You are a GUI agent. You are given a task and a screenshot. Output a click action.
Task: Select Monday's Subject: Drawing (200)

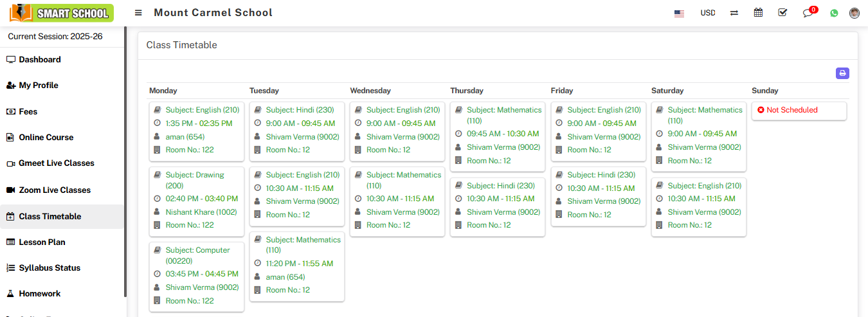tap(195, 180)
